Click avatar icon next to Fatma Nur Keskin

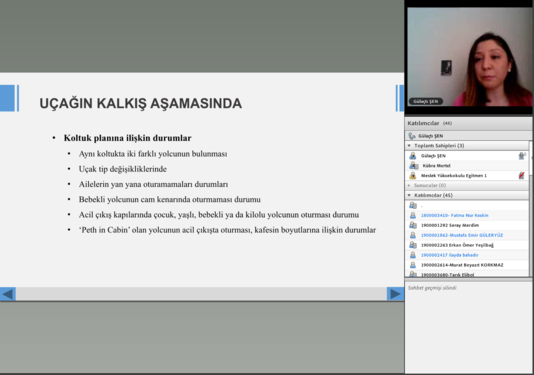(413, 215)
